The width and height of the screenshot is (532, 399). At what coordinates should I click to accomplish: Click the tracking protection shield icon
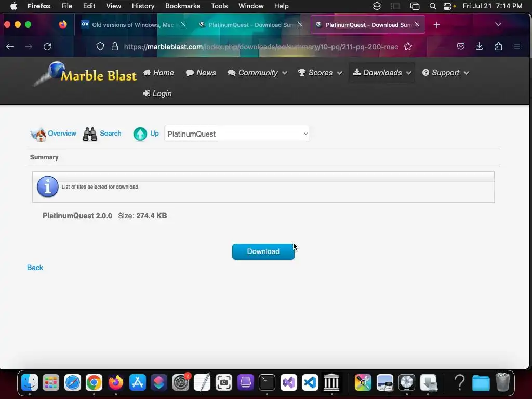[x=100, y=46]
